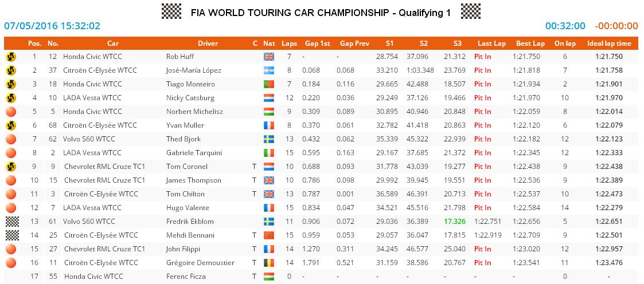The width and height of the screenshot is (644, 284).
Task: Click the Gap 1st column header
Action: pyautogui.click(x=317, y=44)
